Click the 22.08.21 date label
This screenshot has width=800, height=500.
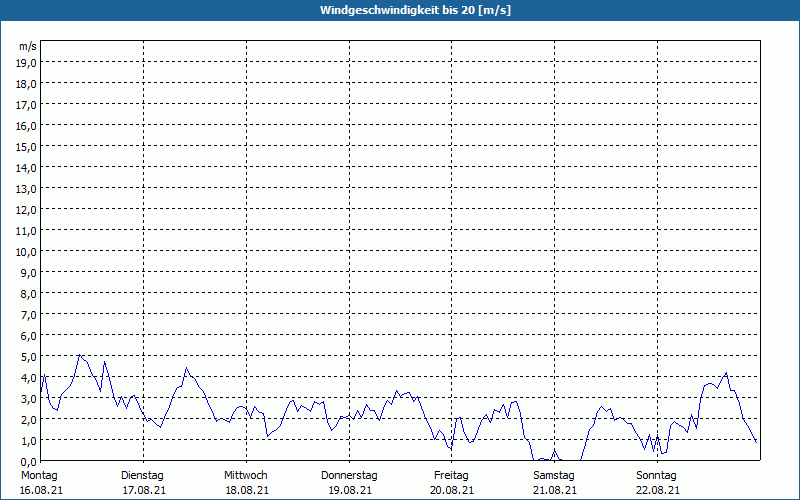(x=657, y=490)
